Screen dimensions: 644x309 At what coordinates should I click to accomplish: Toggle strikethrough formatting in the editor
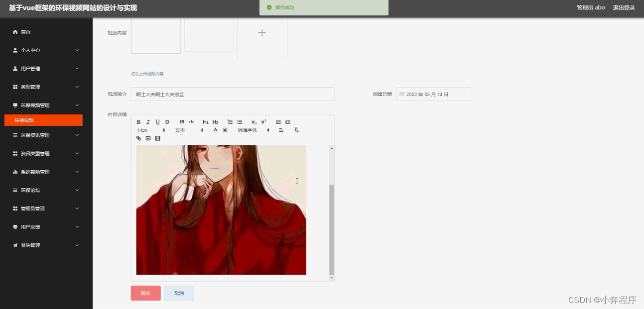[167, 122]
